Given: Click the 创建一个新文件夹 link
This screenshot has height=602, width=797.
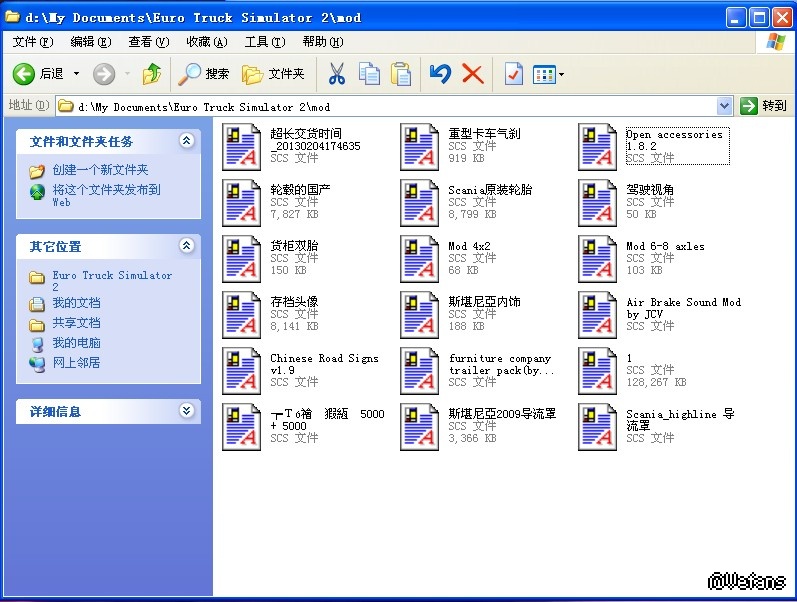Looking at the screenshot, I should coord(100,170).
